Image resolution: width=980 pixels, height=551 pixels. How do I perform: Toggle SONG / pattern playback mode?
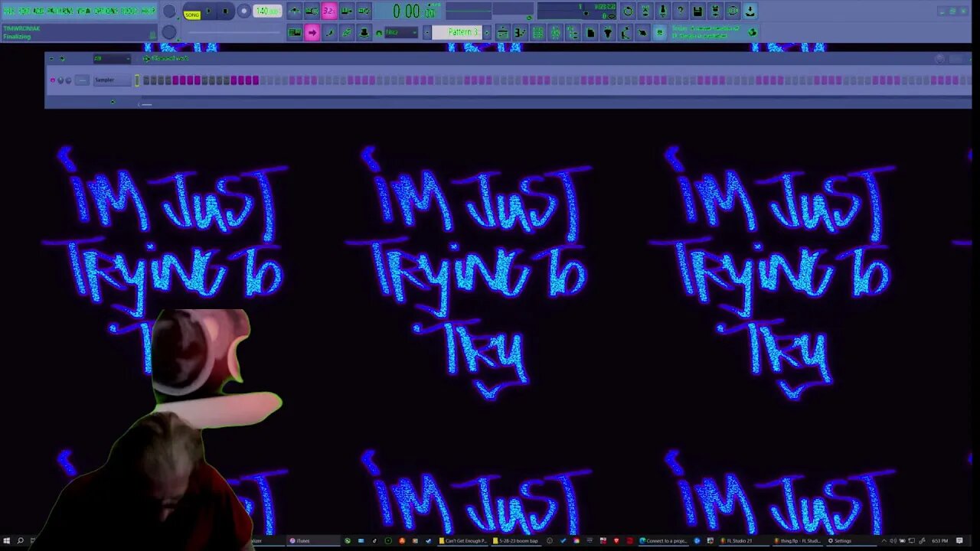tap(192, 15)
